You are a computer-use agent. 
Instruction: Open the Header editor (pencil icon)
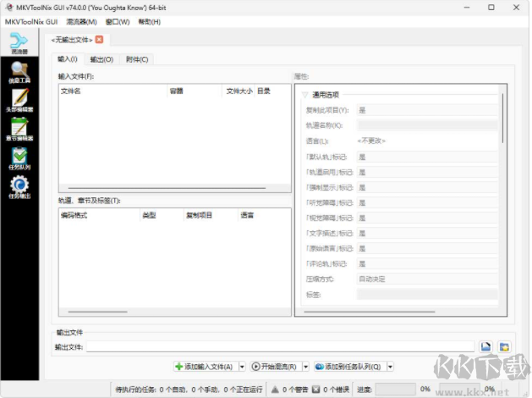point(19,101)
